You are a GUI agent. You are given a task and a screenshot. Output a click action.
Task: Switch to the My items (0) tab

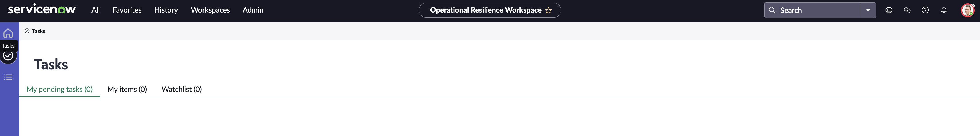point(127,89)
